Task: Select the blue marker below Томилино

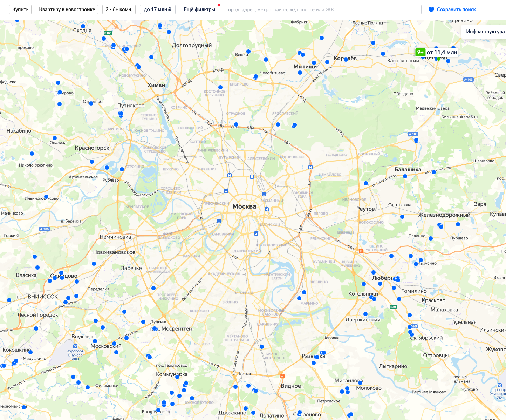Action: click(x=399, y=299)
